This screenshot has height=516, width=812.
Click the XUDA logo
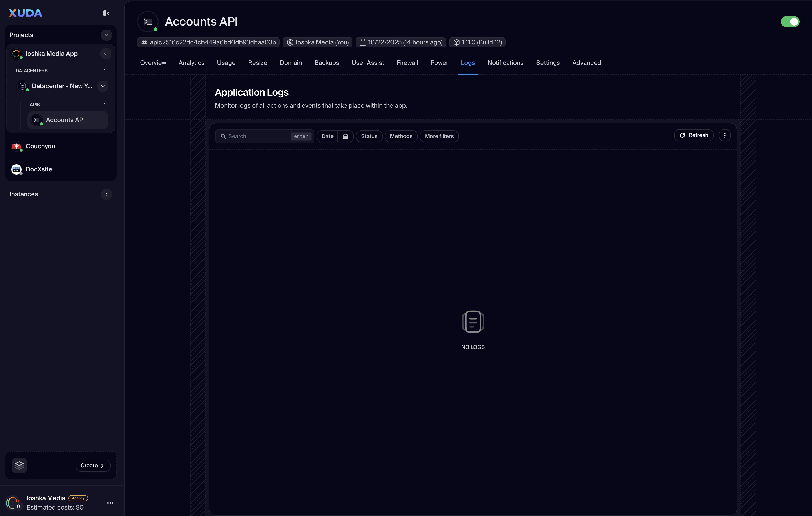tap(25, 13)
